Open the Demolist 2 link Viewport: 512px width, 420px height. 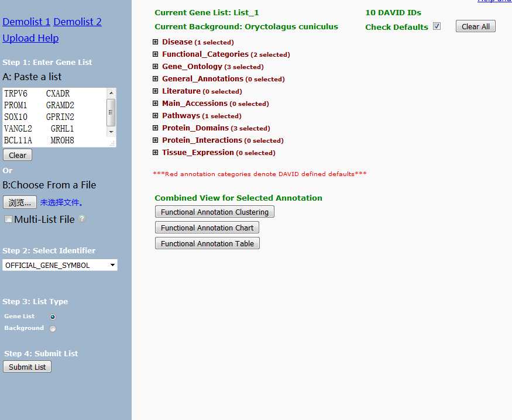[x=77, y=22]
